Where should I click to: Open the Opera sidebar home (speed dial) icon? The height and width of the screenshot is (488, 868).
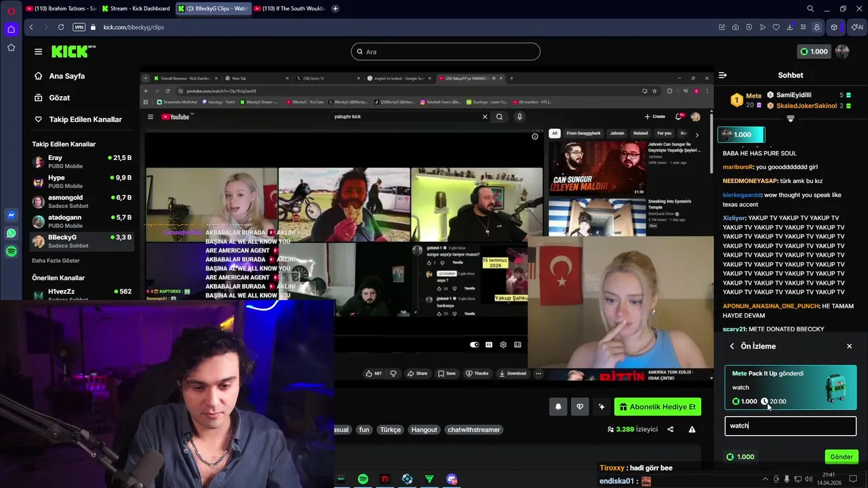pos(11,29)
